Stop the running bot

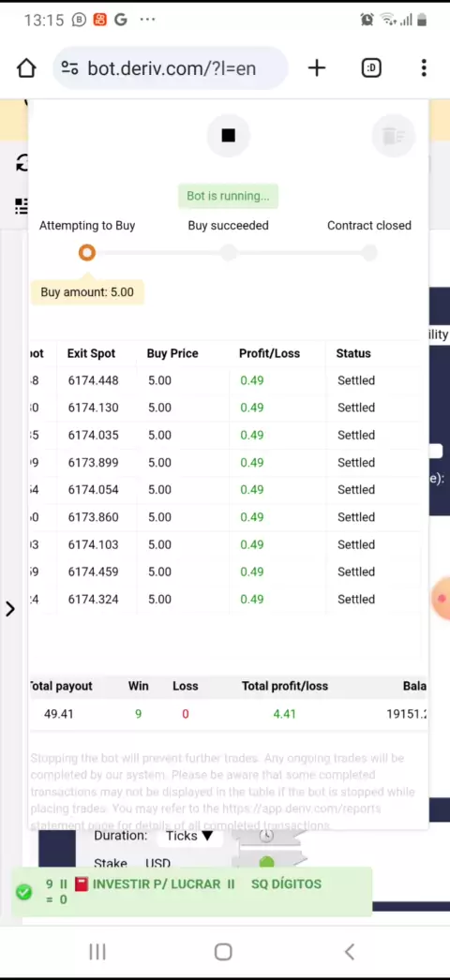click(228, 136)
